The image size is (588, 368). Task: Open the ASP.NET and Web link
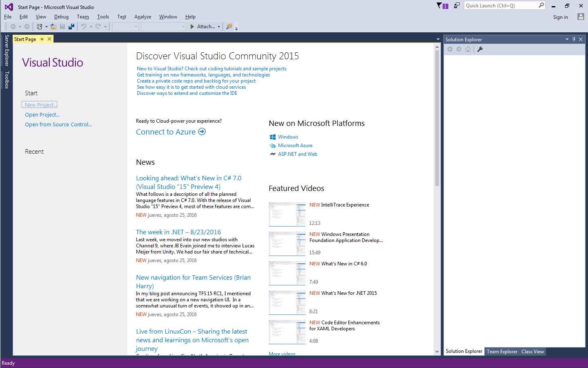298,154
